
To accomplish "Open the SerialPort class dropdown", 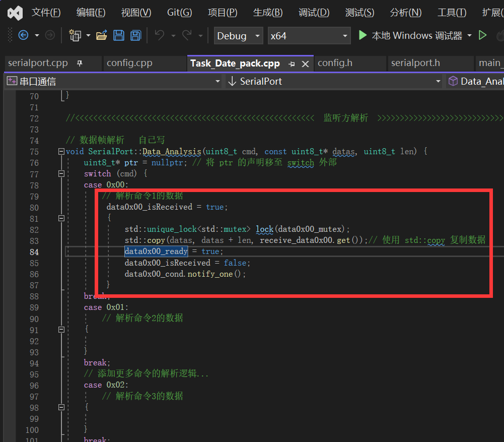I will 334,81.
